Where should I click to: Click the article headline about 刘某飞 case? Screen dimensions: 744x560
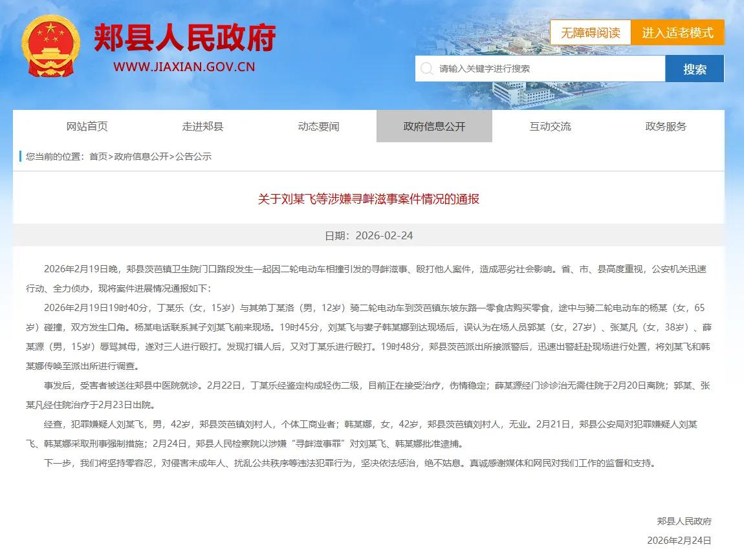(x=367, y=199)
